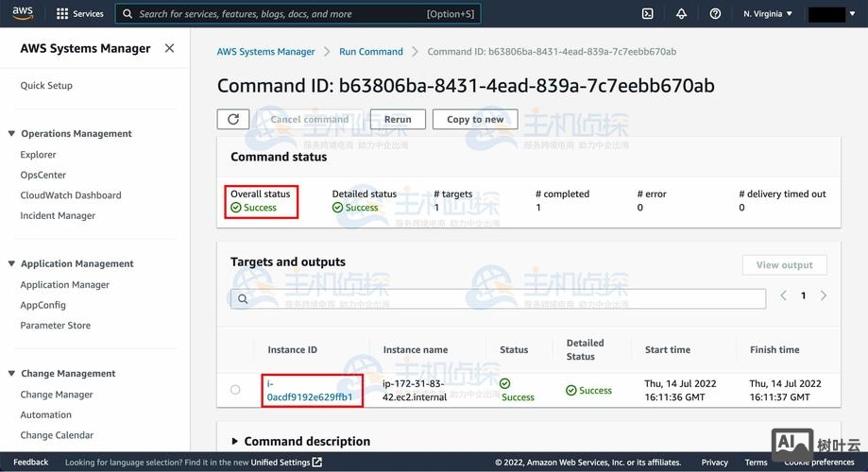
Task: Click the Cancel command button
Action: (310, 119)
